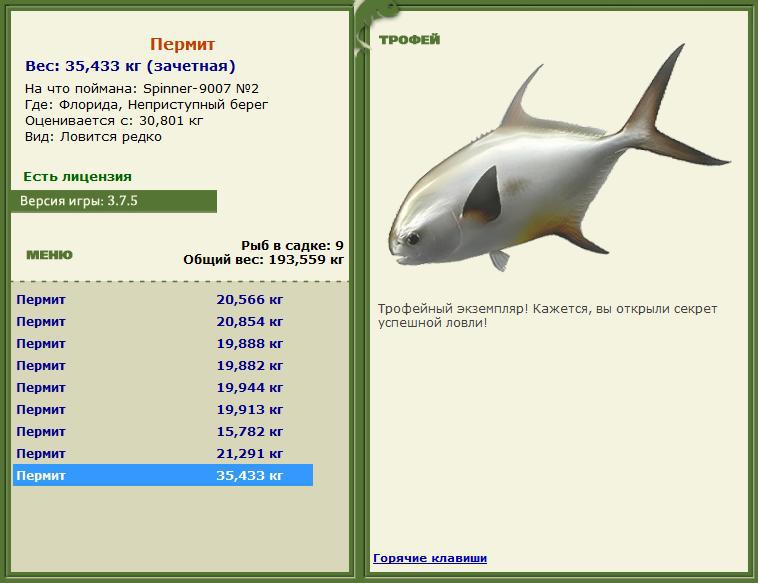Select the Пермит row weighing 20,566 кг

click(163, 300)
